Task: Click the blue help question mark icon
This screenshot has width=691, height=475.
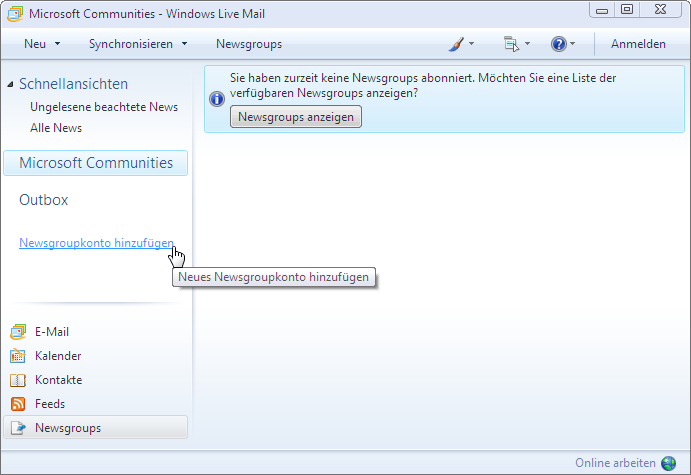Action: click(558, 44)
